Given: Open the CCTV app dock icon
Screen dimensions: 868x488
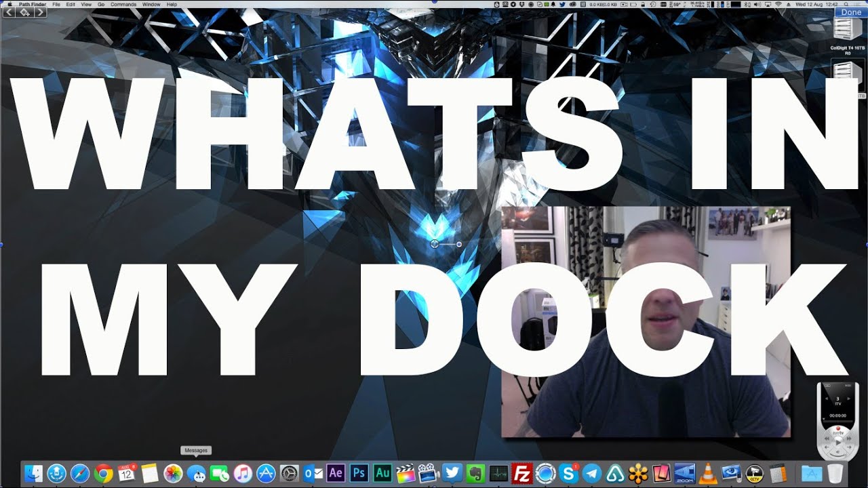Looking at the screenshot, I should pyautogui.click(x=755, y=473).
